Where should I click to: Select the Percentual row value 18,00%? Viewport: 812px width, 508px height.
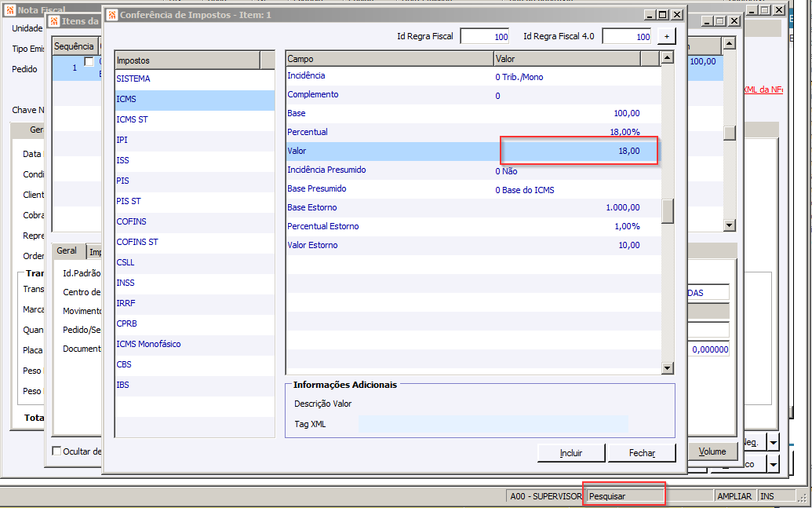[624, 132]
